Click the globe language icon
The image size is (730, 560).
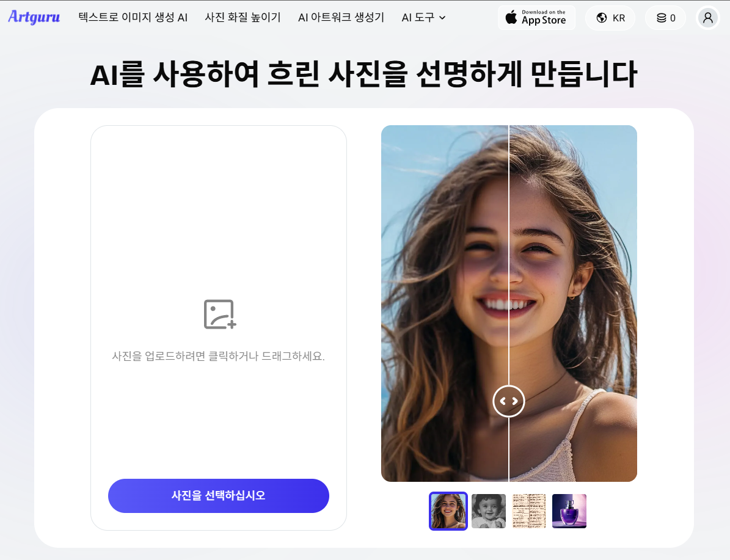tap(602, 18)
